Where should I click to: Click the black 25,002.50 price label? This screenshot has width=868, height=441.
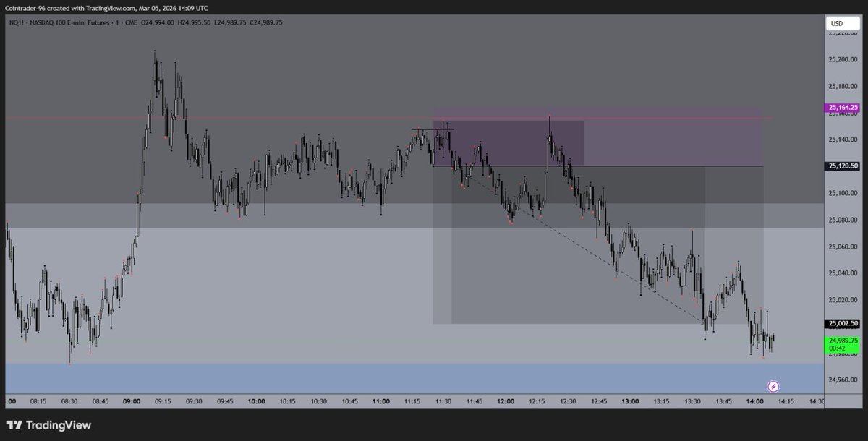tap(841, 324)
